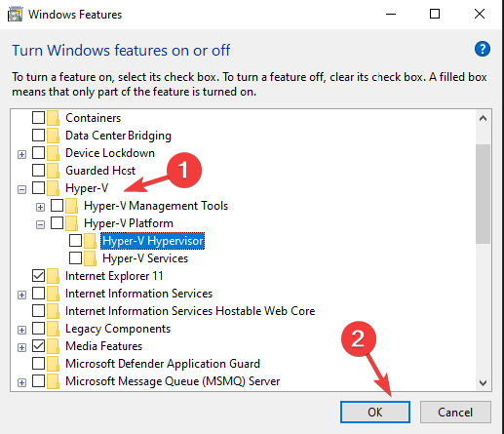The image size is (504, 434).
Task: Click the Hostable Web Core folder icon
Action: [x=53, y=311]
